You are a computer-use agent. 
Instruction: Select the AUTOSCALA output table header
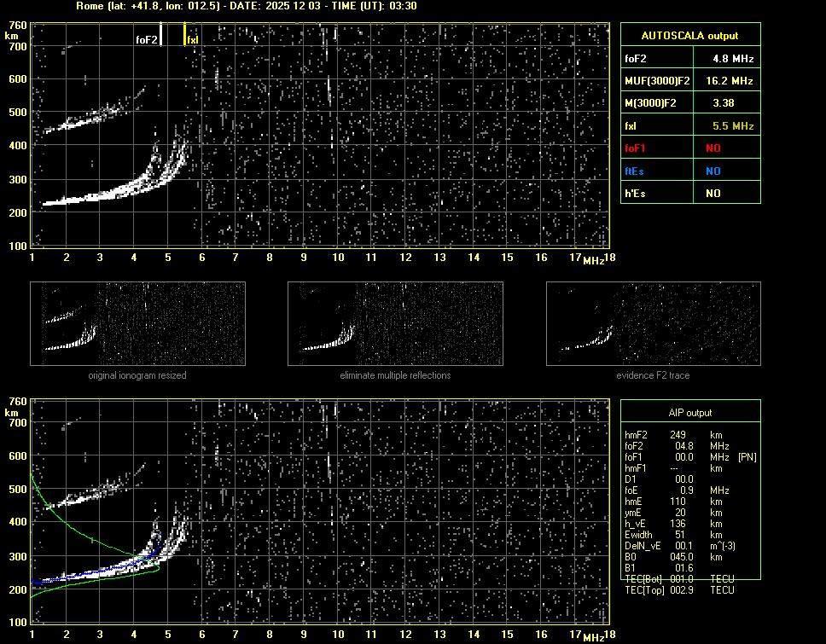pyautogui.click(x=689, y=36)
